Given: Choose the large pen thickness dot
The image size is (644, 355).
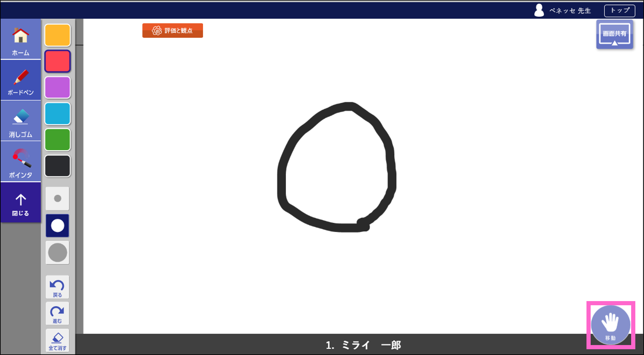Looking at the screenshot, I should click(x=58, y=253).
